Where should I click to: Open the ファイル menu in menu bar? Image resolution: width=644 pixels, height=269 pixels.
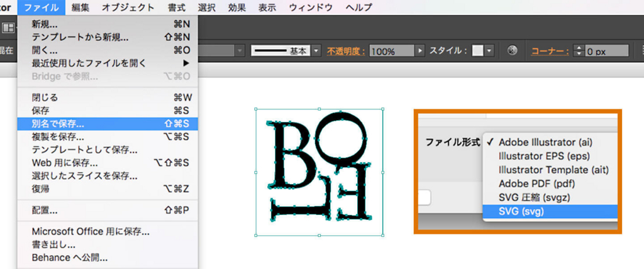41,8
